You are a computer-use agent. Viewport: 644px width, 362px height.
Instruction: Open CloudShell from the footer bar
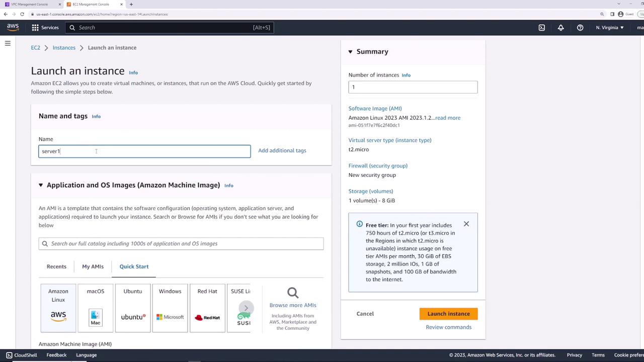(x=22, y=355)
